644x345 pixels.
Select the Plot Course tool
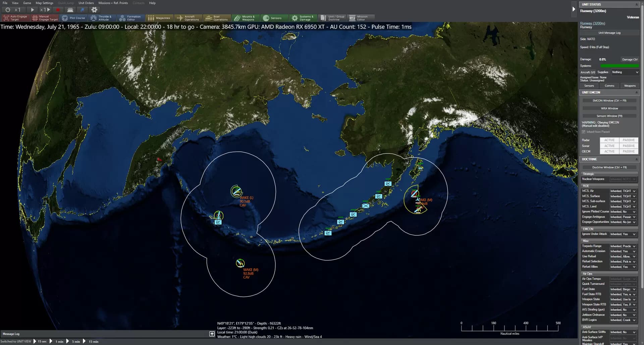(73, 18)
